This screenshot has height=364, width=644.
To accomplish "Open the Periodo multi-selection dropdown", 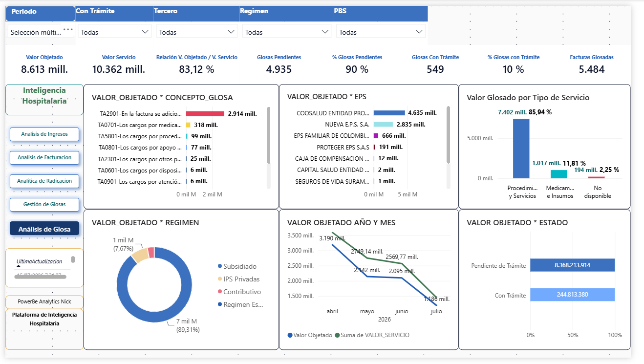I will tap(37, 32).
